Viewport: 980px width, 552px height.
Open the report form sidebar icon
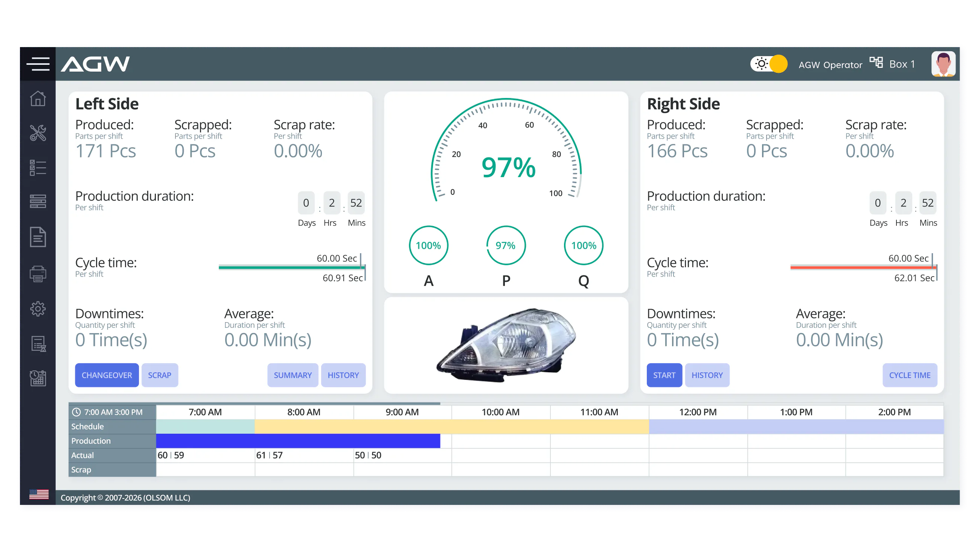pyautogui.click(x=38, y=344)
